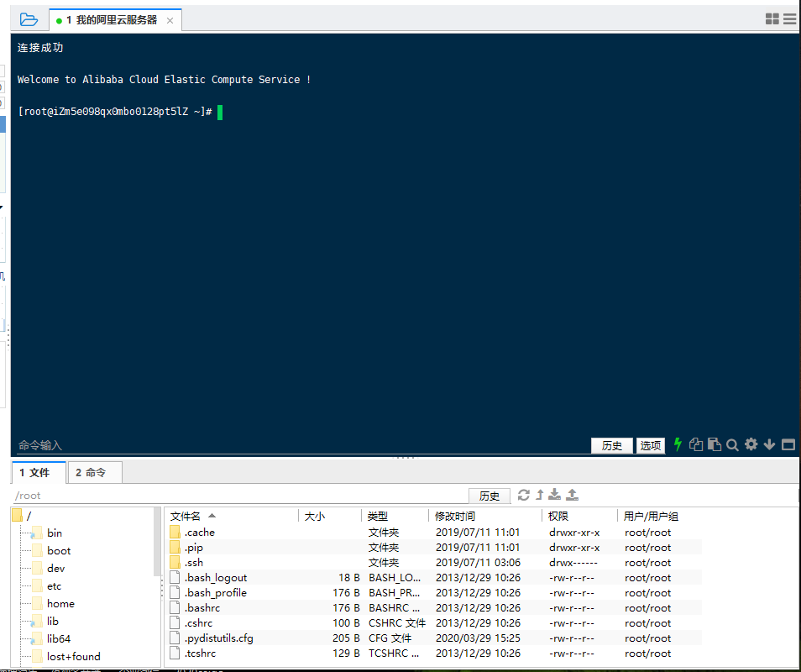The image size is (801, 672).
Task: Click the .cache folder icon
Action: [175, 532]
